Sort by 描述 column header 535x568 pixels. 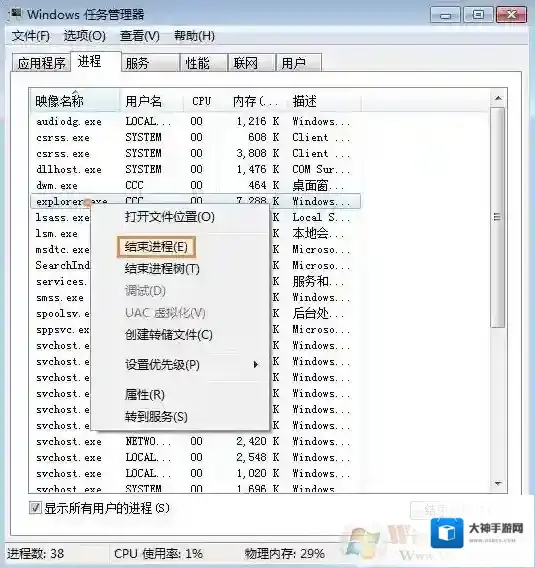pyautogui.click(x=325, y=101)
